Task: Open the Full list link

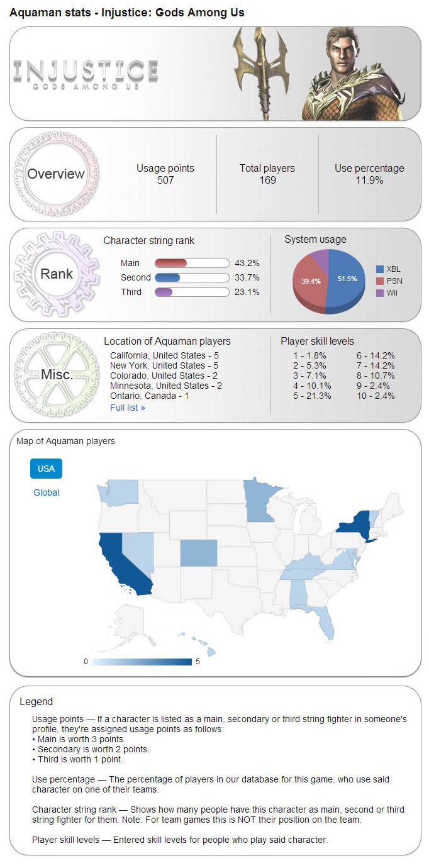Action: click(128, 408)
